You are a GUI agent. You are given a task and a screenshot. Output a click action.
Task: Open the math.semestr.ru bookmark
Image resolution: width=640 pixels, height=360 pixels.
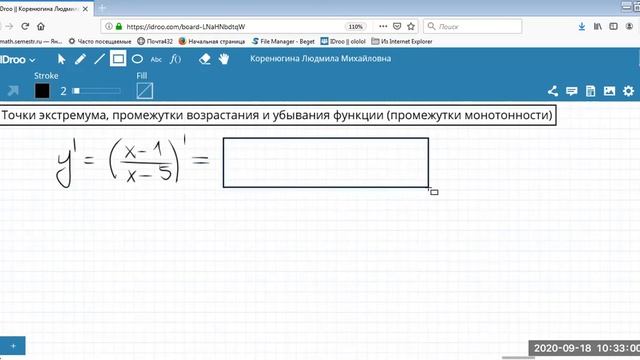pyautogui.click(x=31, y=41)
